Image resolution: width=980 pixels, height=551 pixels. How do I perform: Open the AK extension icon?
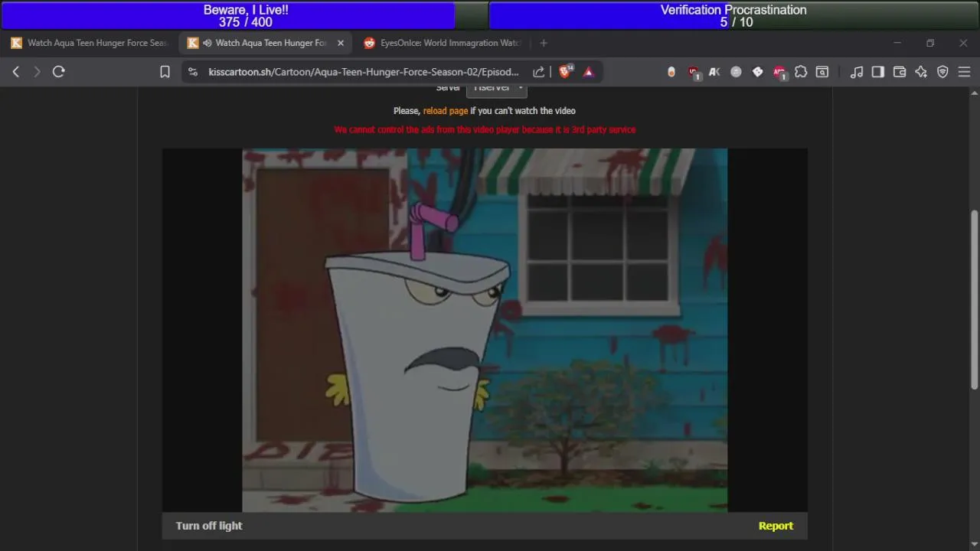(714, 72)
